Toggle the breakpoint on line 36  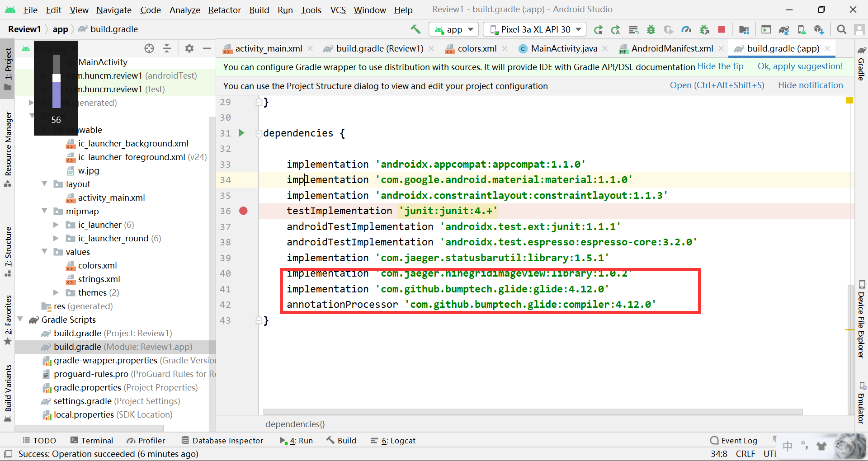pos(243,211)
